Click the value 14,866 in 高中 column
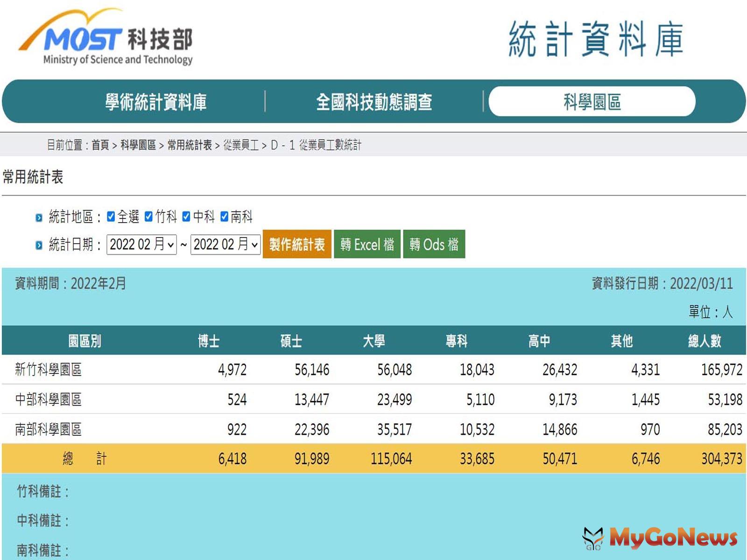 [x=560, y=430]
